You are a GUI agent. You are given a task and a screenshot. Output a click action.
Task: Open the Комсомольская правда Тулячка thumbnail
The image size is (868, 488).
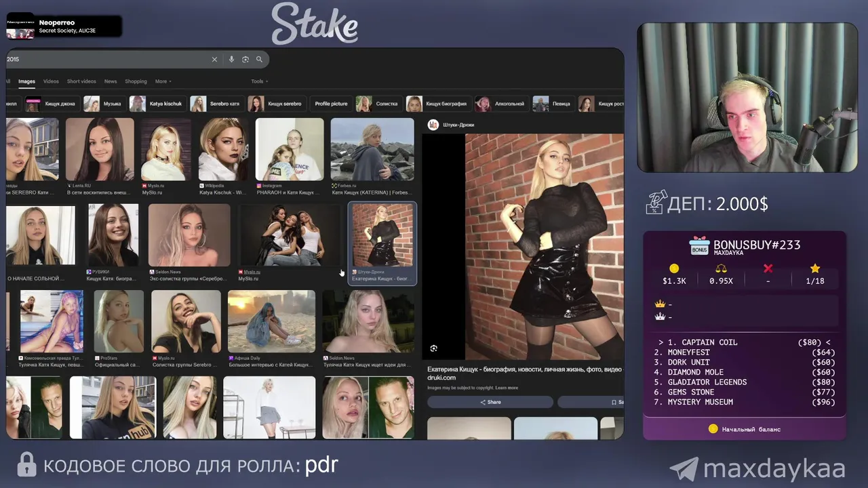point(52,321)
